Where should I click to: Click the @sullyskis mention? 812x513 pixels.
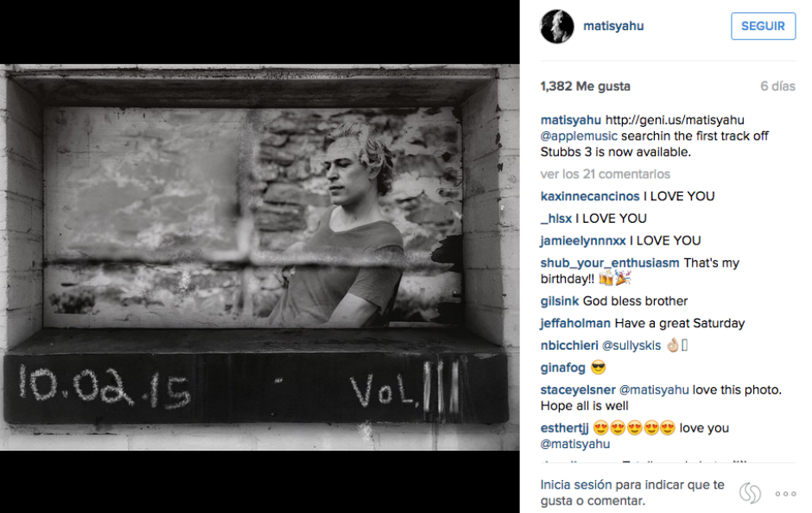click(x=631, y=345)
